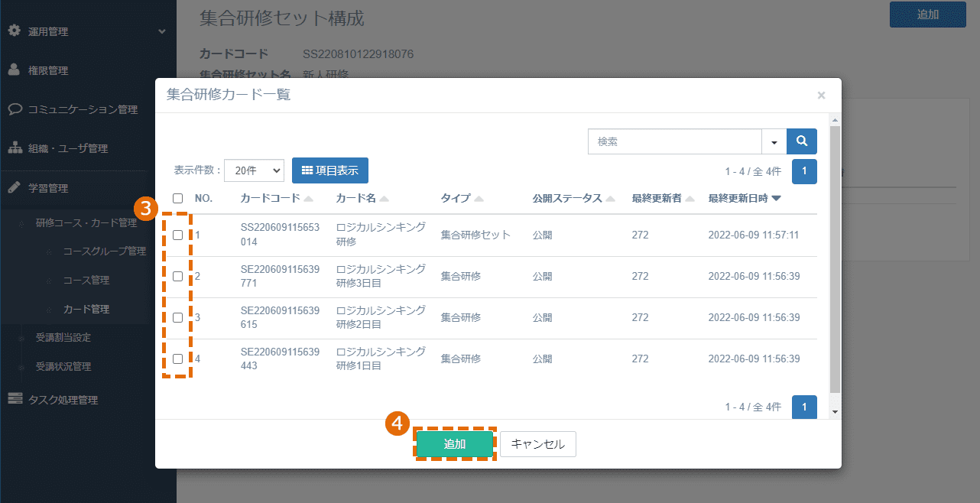980x503 pixels.
Task: Click the task list icon
Action: pos(15,398)
